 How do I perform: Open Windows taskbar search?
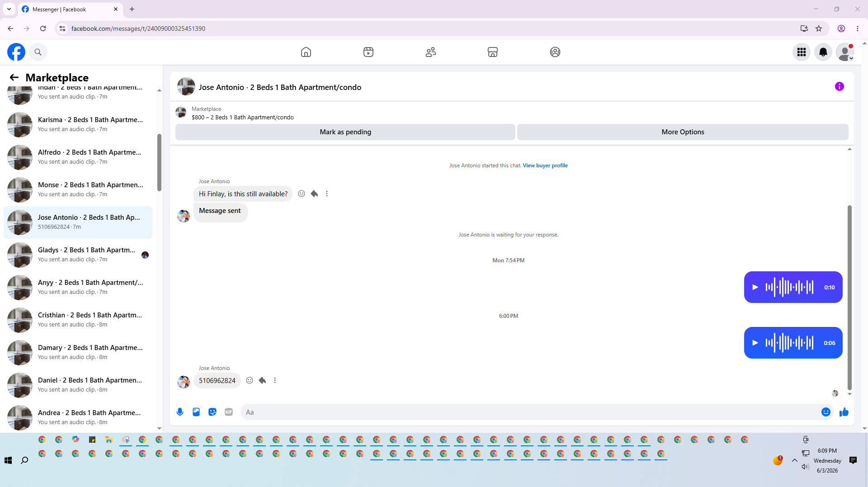click(25, 460)
